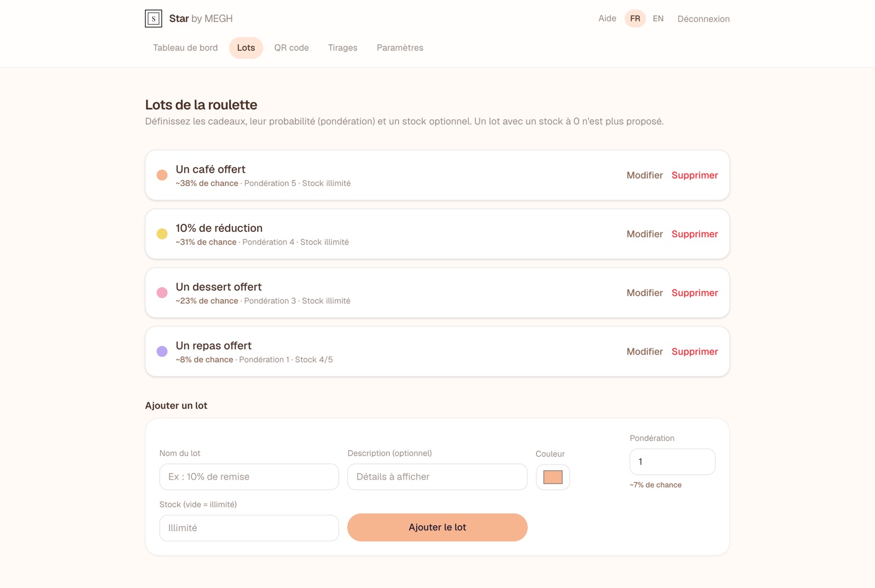Image resolution: width=875 pixels, height=588 pixels.
Task: Click the yellow dot of 10% de réduction
Action: pos(162,234)
